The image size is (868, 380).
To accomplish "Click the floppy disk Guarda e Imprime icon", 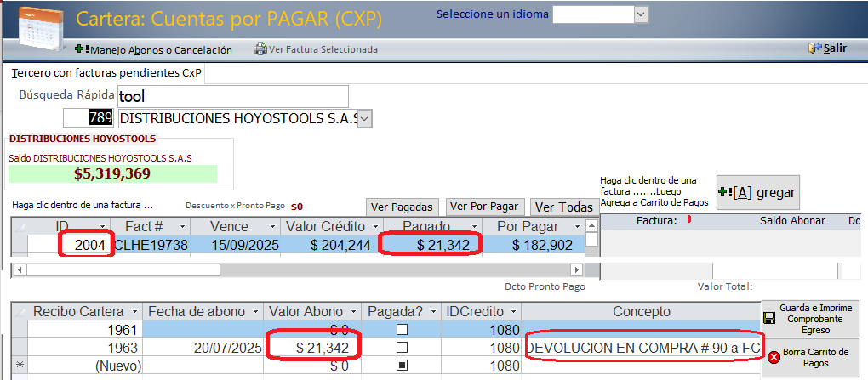I will [x=769, y=318].
